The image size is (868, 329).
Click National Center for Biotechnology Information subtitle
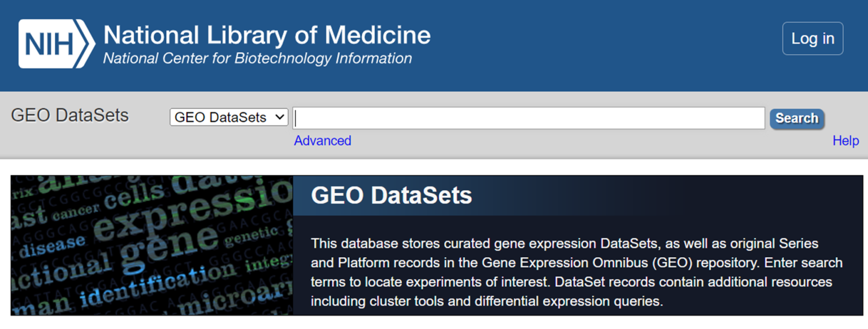pos(257,58)
